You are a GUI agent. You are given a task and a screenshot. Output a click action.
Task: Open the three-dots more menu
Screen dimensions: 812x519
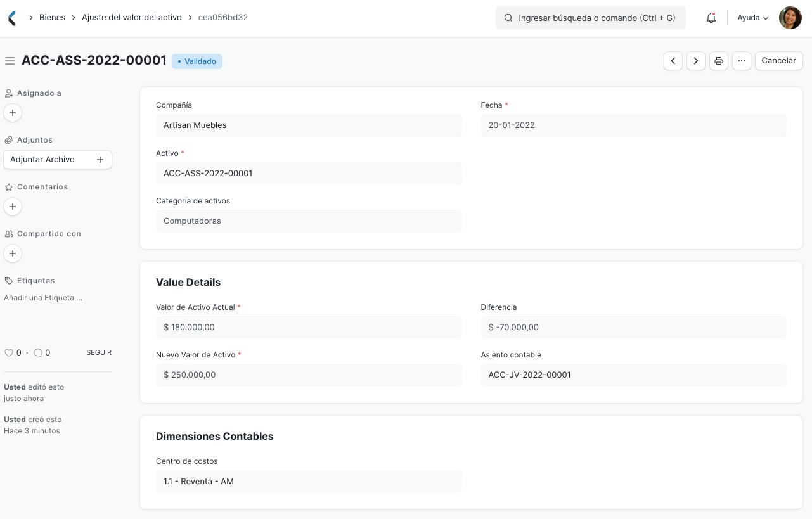tap(742, 61)
